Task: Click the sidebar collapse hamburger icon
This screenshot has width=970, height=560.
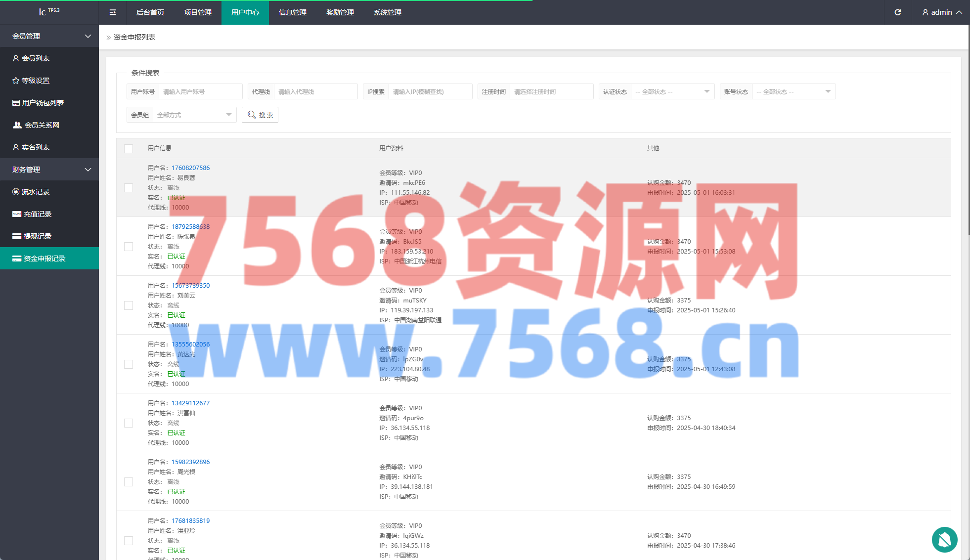Action: (113, 12)
